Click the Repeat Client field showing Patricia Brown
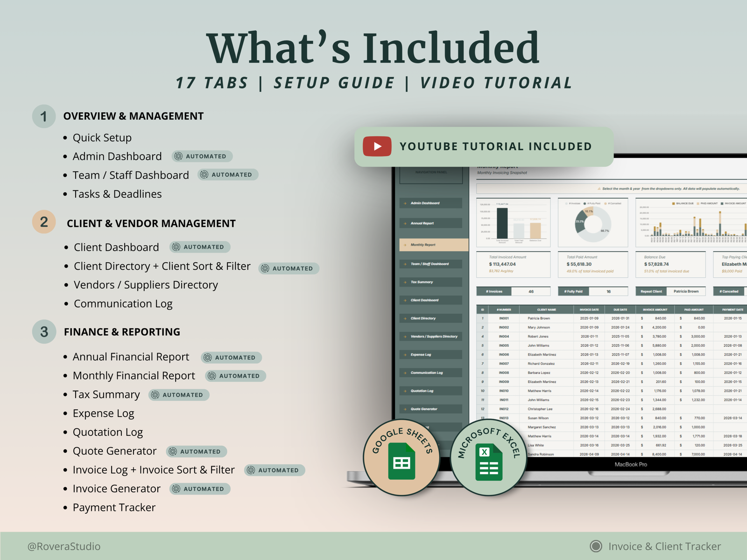Image resolution: width=747 pixels, height=560 pixels. (x=670, y=291)
